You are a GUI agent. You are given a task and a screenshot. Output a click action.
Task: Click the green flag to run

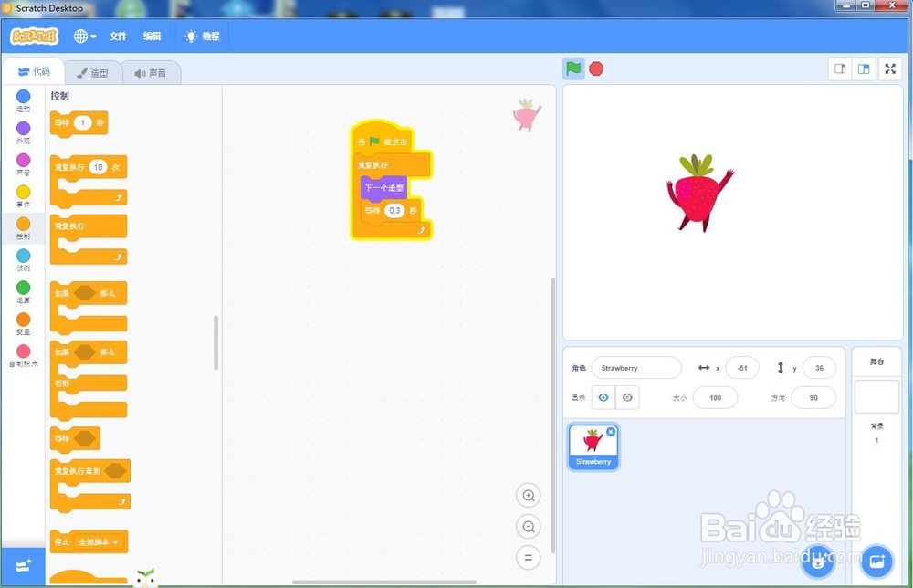[573, 68]
